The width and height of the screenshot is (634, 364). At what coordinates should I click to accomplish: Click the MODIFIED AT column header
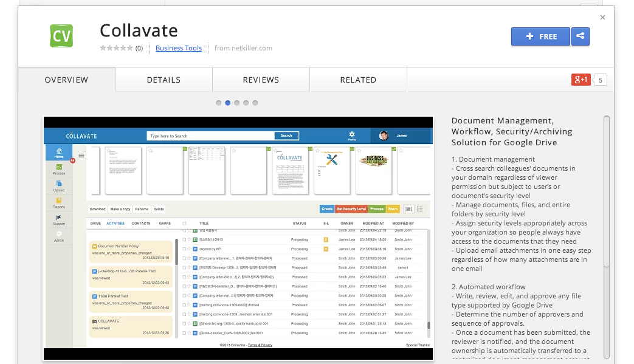tap(373, 224)
